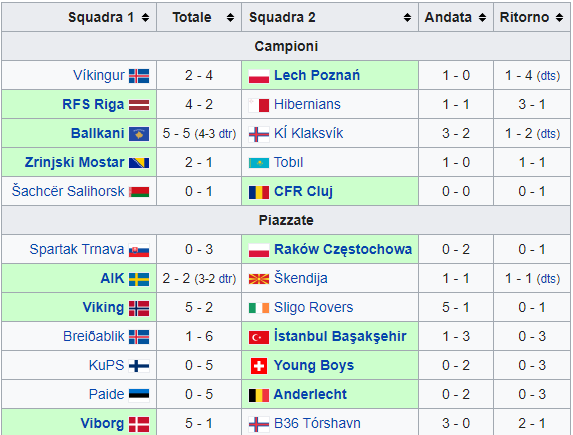The width and height of the screenshot is (573, 435).
Task: Open the B36 Tórshavn link
Action: (x=317, y=423)
